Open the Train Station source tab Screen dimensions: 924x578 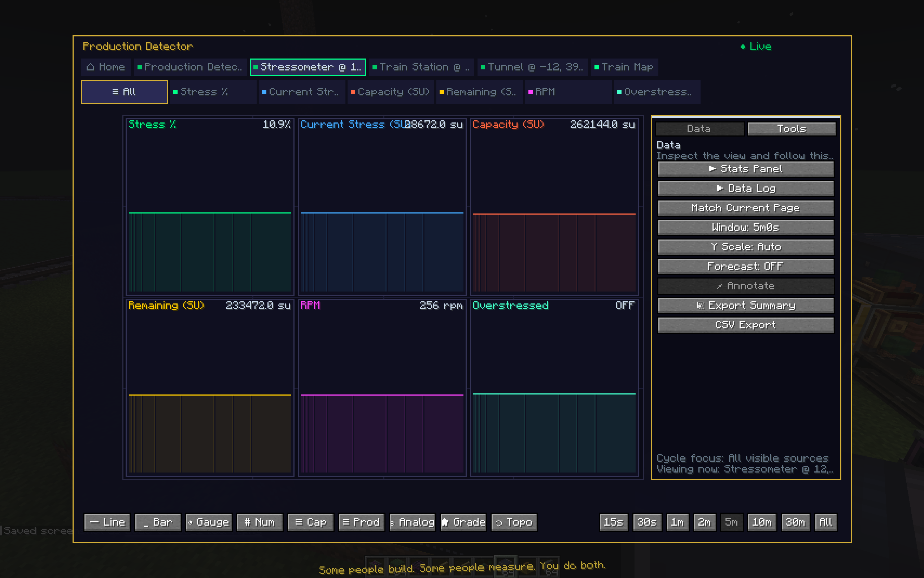click(x=421, y=67)
